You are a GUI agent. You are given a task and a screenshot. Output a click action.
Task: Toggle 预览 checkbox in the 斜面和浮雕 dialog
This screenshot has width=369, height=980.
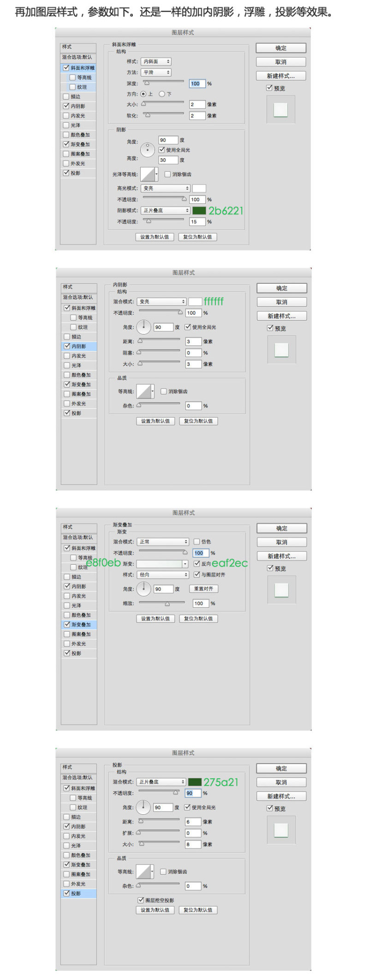click(269, 88)
